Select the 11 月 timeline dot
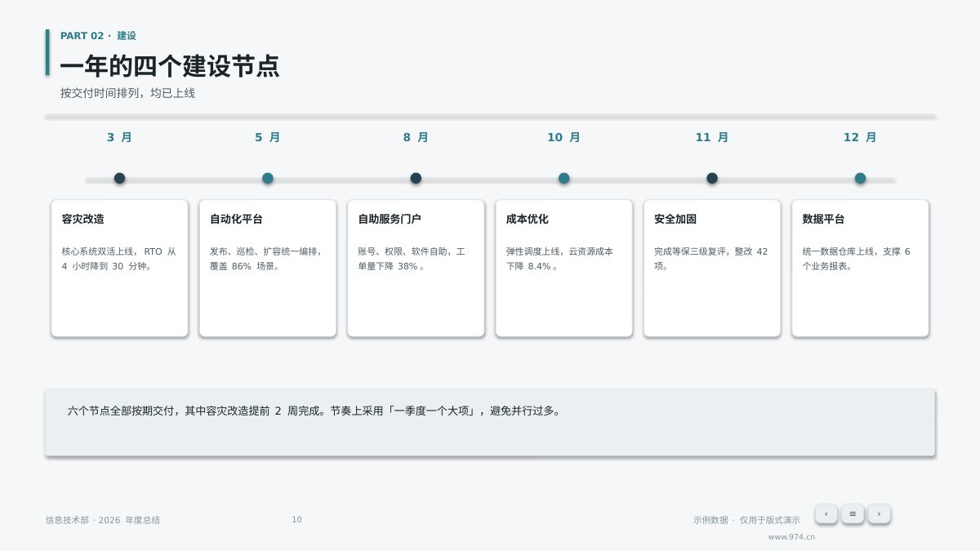This screenshot has height=551, width=980. [712, 178]
